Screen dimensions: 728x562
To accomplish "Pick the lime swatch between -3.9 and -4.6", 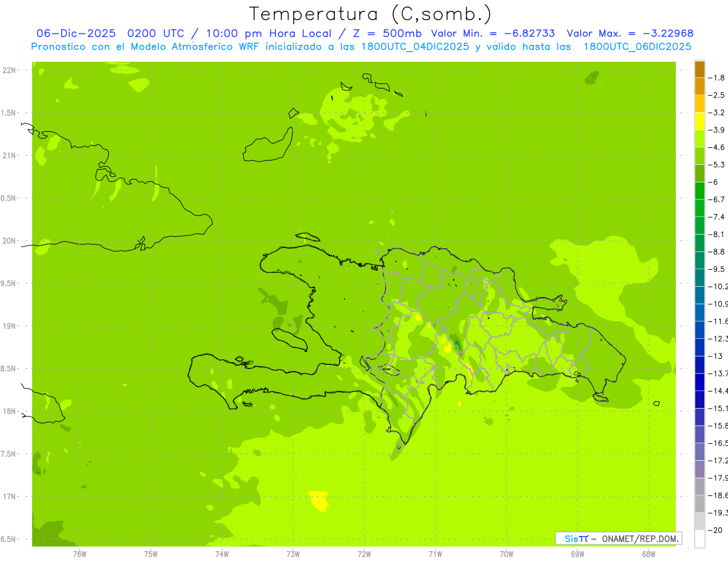I will pos(699,138).
